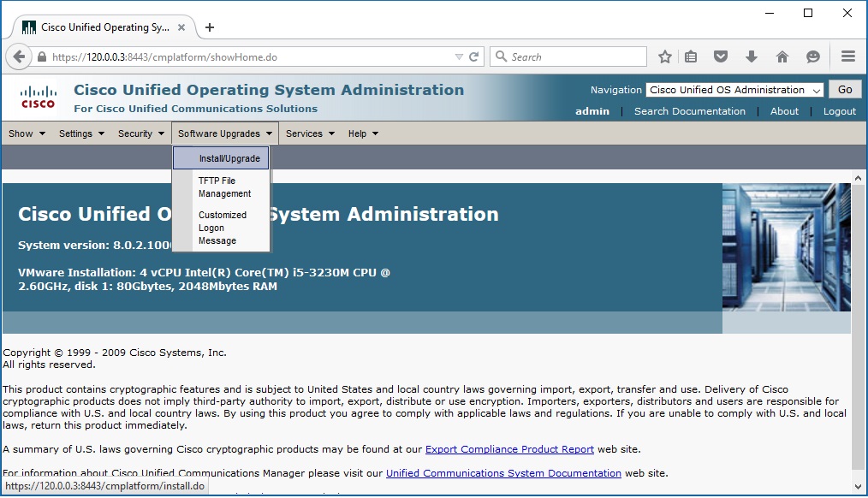Open the downloads arrow icon

[x=752, y=56]
